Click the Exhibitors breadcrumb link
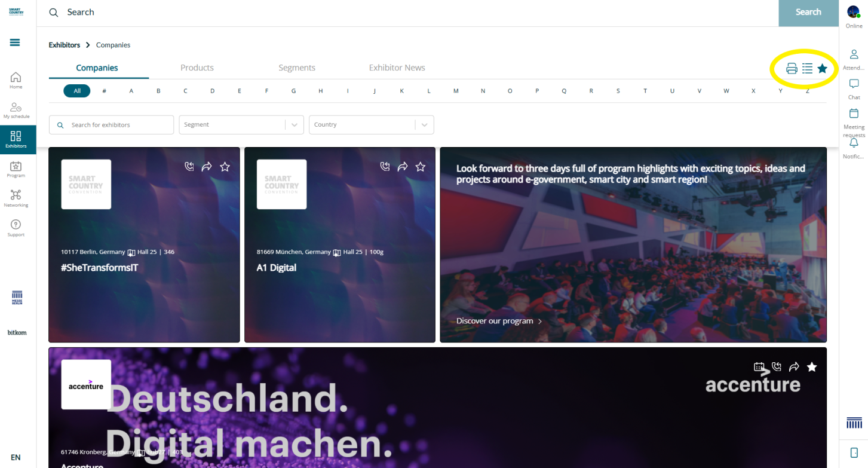This screenshot has width=868, height=468. (65, 45)
